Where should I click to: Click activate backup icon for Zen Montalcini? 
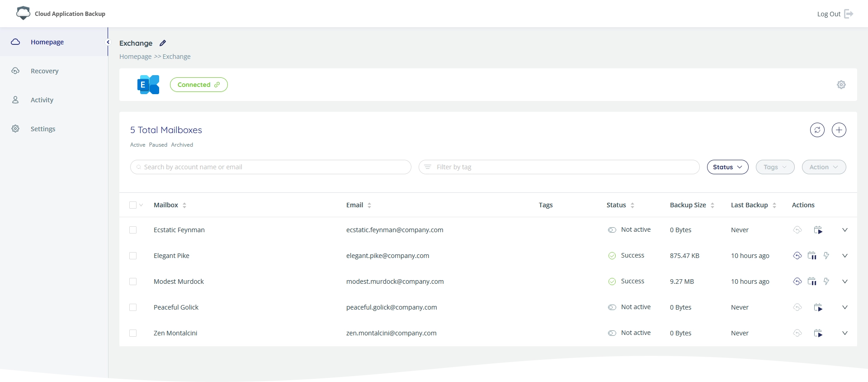point(818,333)
